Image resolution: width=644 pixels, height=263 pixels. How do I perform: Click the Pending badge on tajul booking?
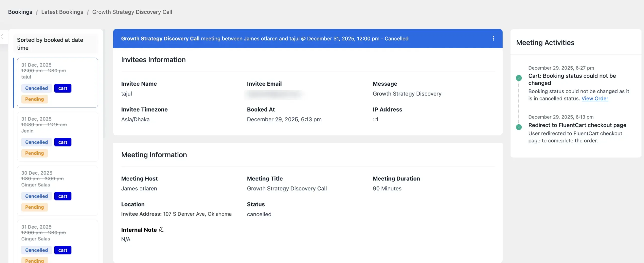34,99
